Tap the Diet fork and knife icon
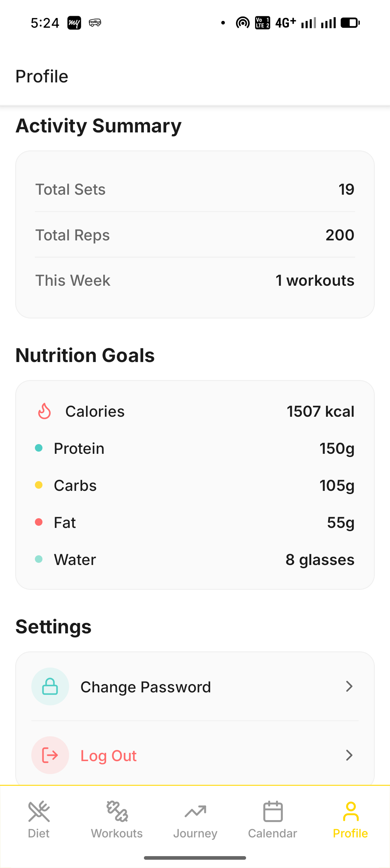This screenshot has height=868, width=390. click(x=39, y=811)
